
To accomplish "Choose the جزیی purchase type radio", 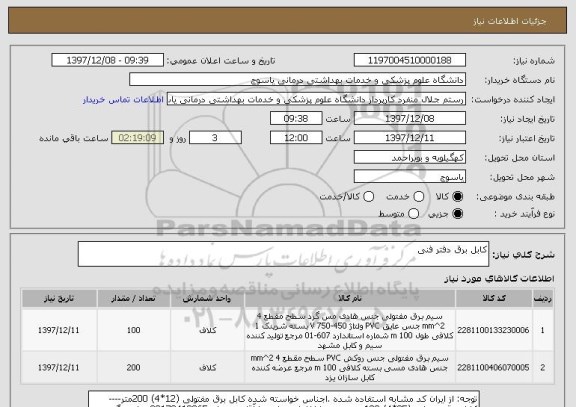I will coord(458,213).
